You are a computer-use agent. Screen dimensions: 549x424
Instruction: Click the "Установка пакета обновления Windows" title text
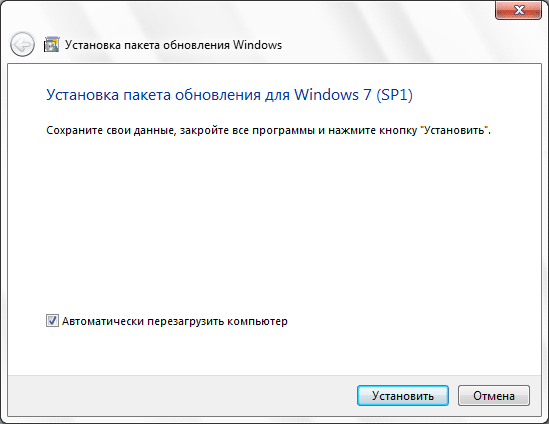coord(173,45)
